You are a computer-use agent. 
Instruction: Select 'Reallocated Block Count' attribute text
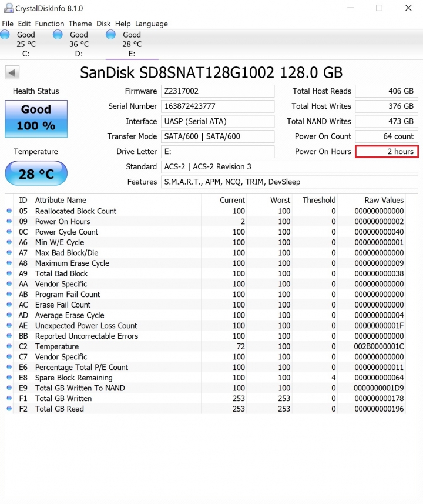[x=76, y=211]
